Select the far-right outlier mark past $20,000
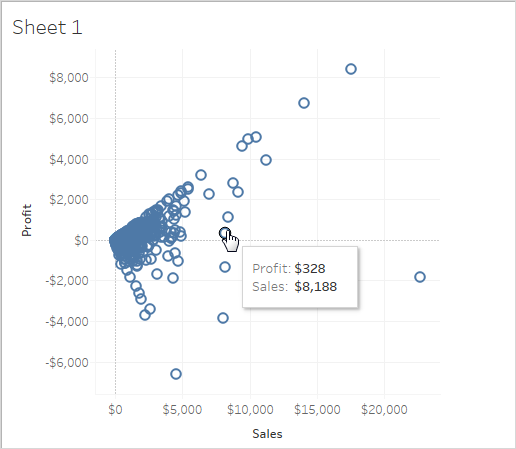Image resolution: width=516 pixels, height=449 pixels. point(420,277)
